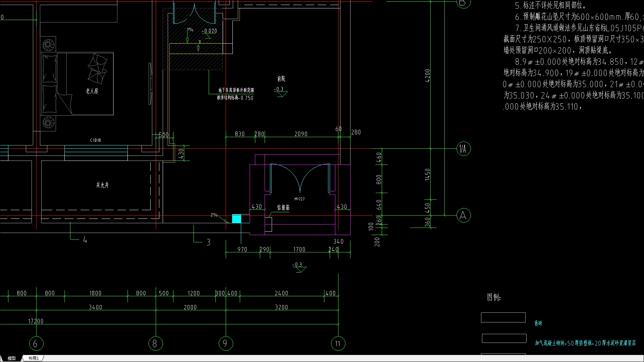Select the dimension 970
This screenshot has width=644, height=362.
(242, 250)
